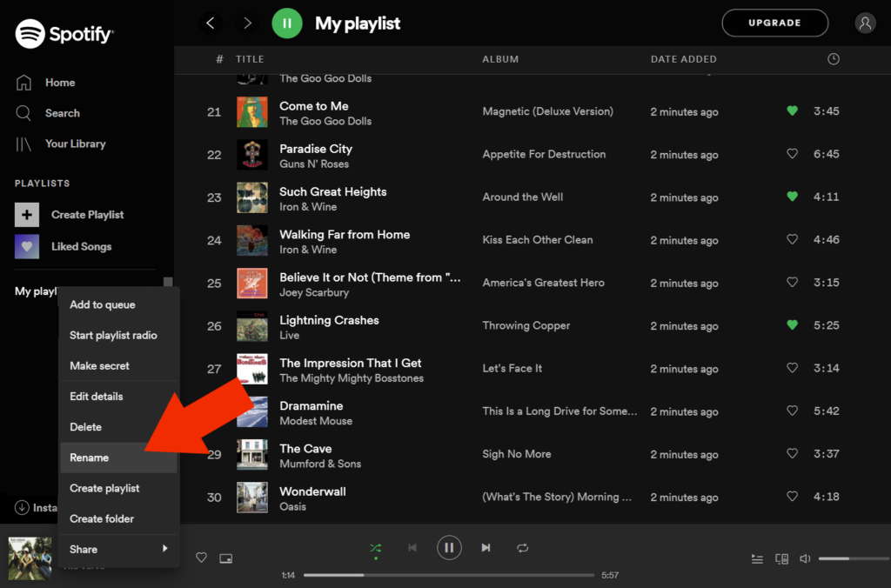Image resolution: width=891 pixels, height=588 pixels.
Task: Pause playlist with green header button
Action: point(287,23)
